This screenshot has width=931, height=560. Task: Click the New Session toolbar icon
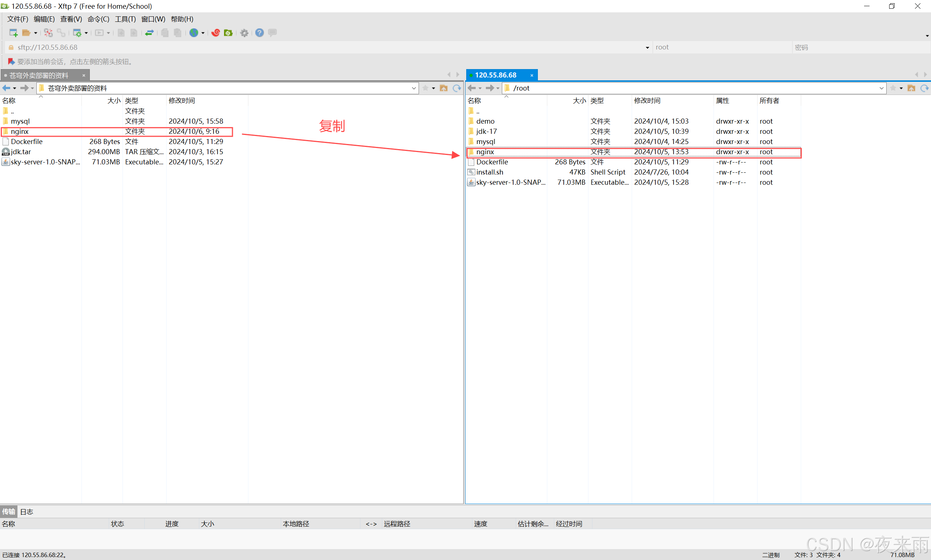click(x=13, y=33)
